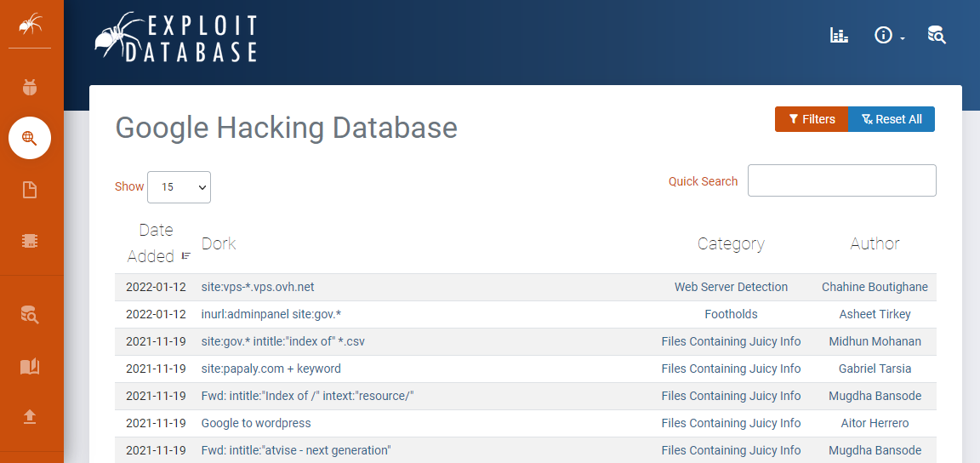Open the Google to wordpress dork link
The width and height of the screenshot is (980, 463).
[x=256, y=423]
